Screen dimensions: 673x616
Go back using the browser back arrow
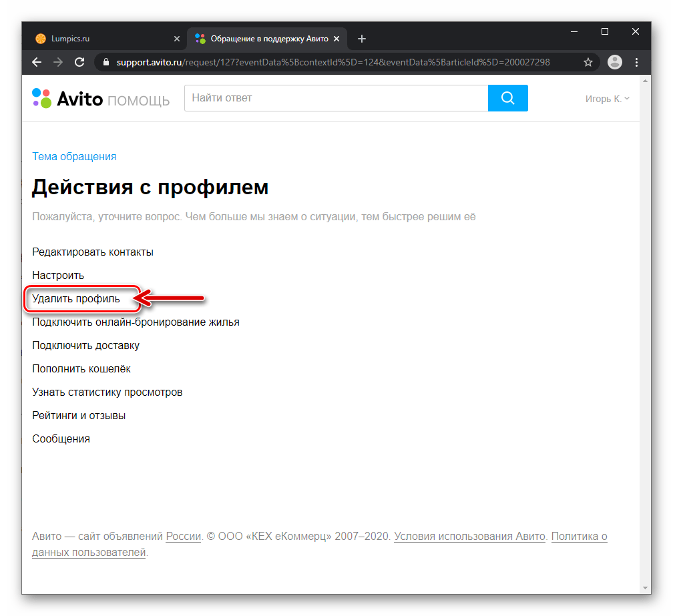click(37, 62)
